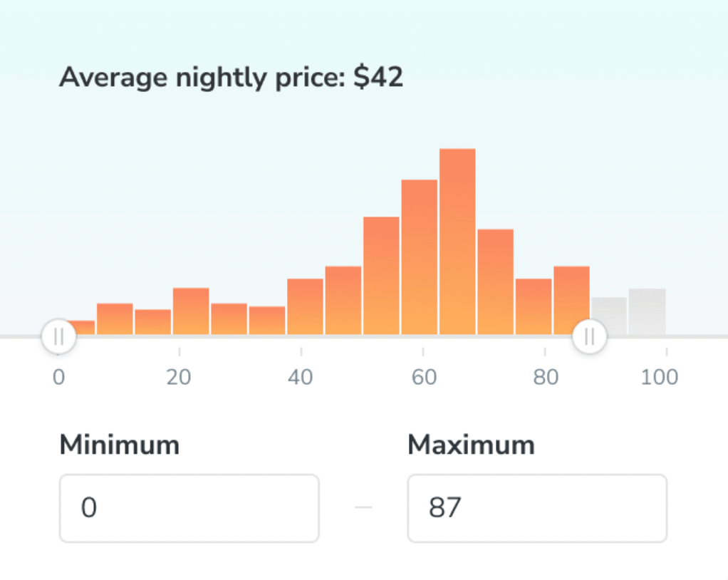Click the Minimum price input field
The height and width of the screenshot is (580, 728).
click(x=189, y=508)
